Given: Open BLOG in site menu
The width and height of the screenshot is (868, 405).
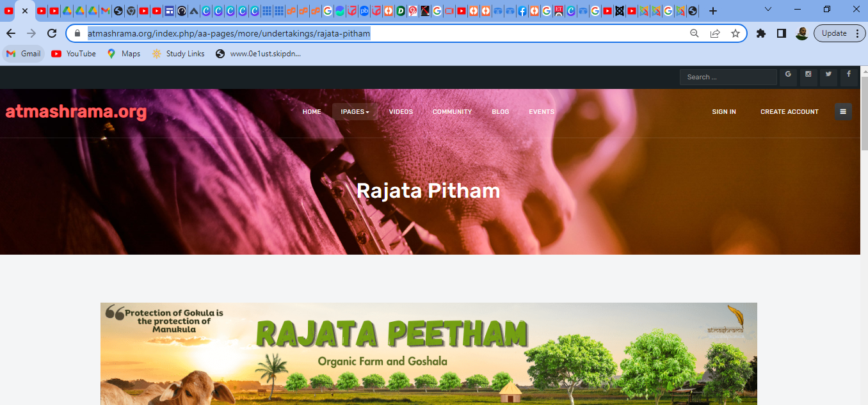Looking at the screenshot, I should 501,112.
